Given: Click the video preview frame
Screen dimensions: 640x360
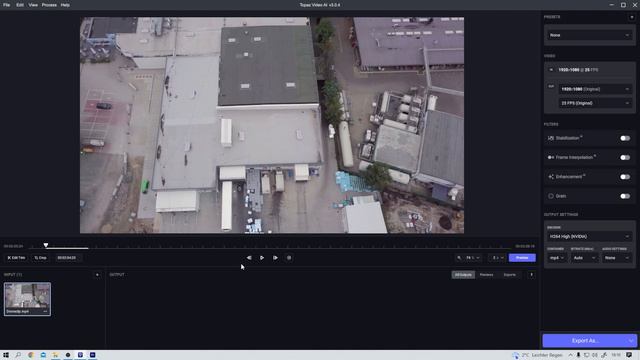Looking at the screenshot, I should pos(272,125).
